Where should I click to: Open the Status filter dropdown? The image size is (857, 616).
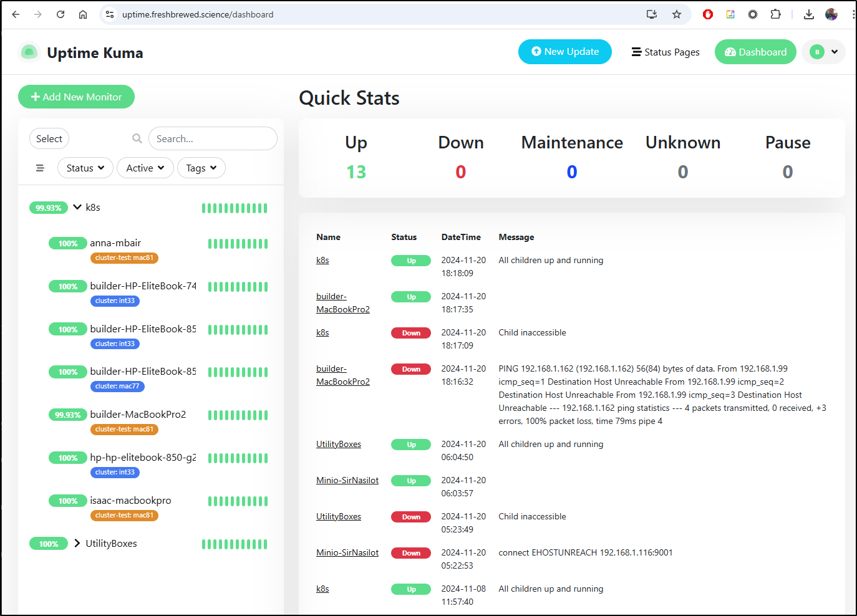point(85,168)
